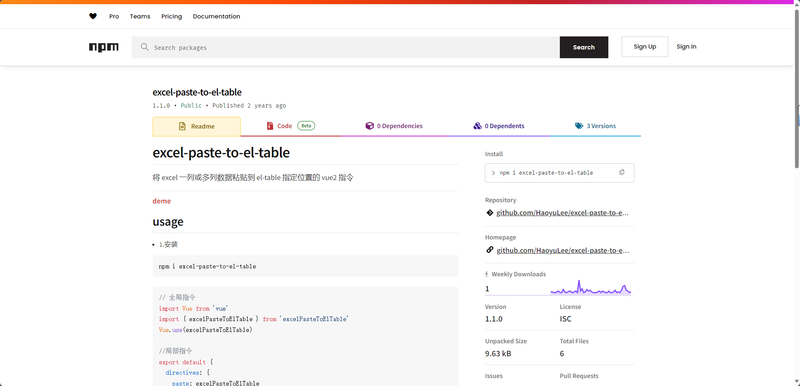Click the magnifier icon in search box
800x386 pixels.
tap(145, 47)
